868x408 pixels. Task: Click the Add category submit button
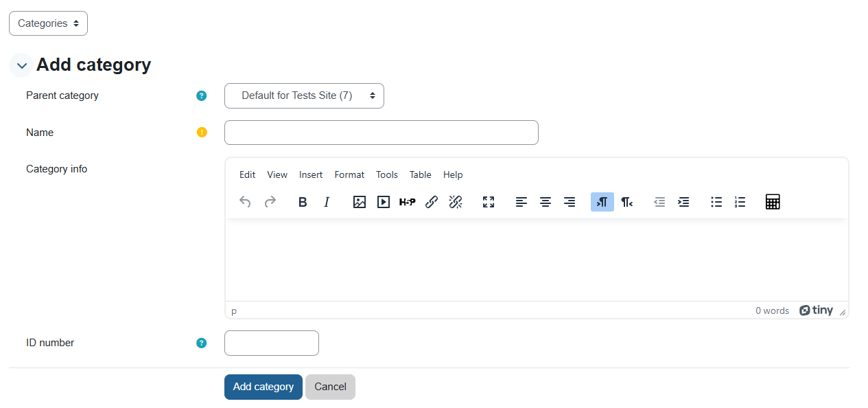[x=263, y=387]
